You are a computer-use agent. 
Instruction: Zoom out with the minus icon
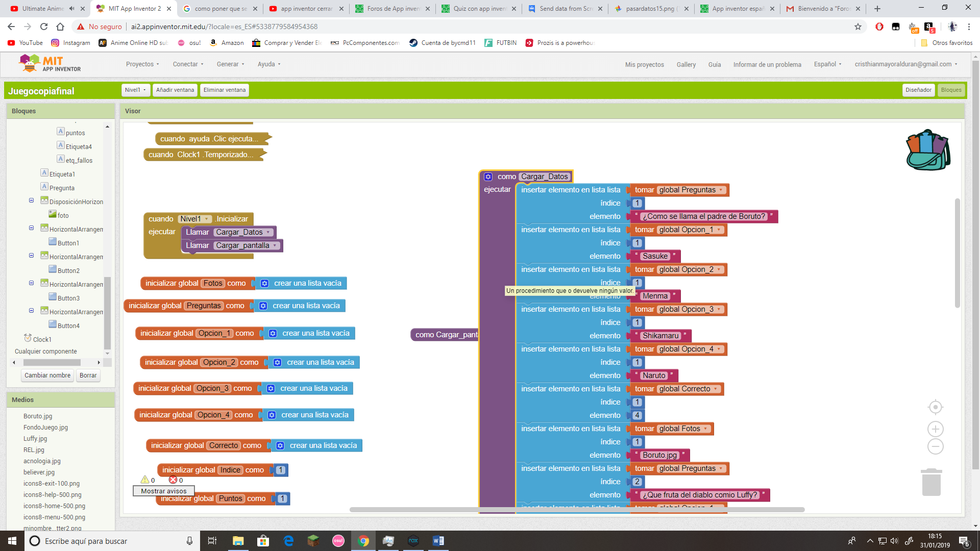(x=935, y=446)
